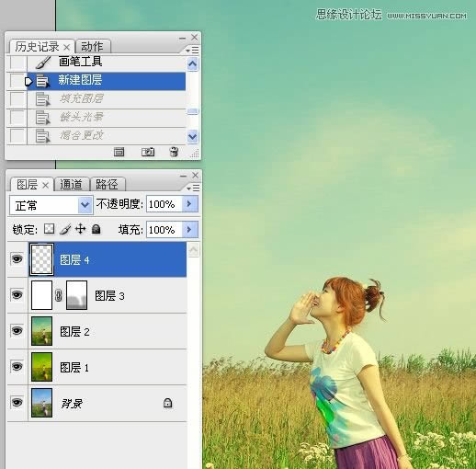Set history brush source for 画笔工具 state
Screen dimensions: 476x469
pos(17,63)
